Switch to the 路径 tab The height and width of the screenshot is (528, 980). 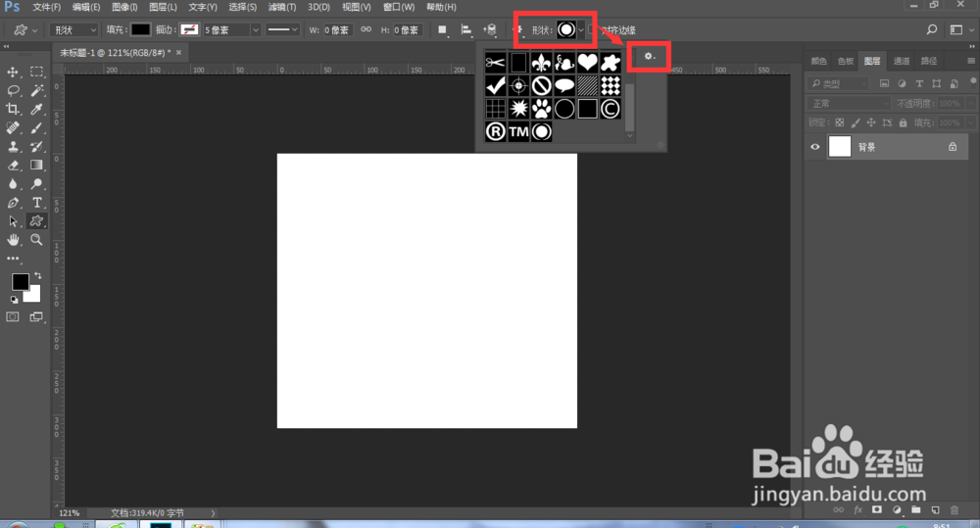(929, 61)
